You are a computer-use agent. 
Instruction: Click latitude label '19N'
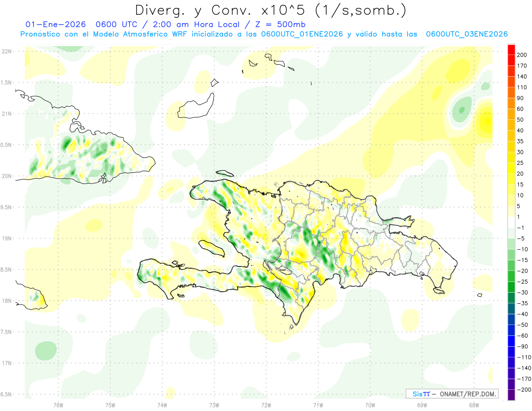click(x=7, y=239)
